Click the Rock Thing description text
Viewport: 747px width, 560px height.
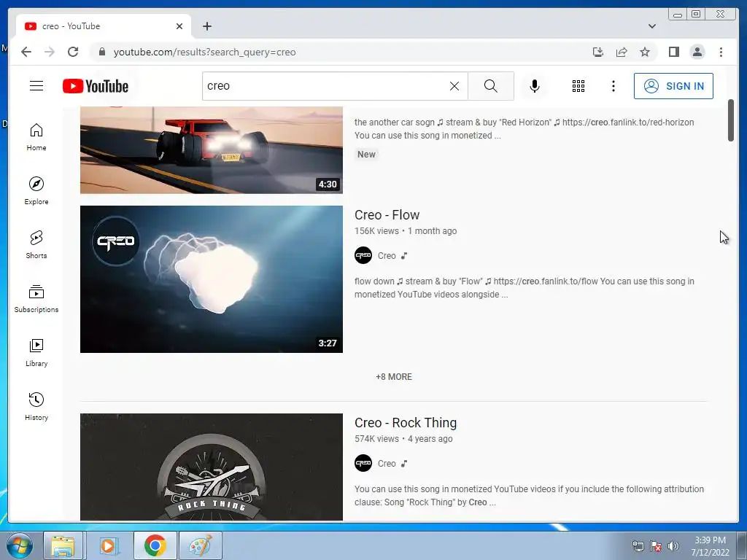529,495
